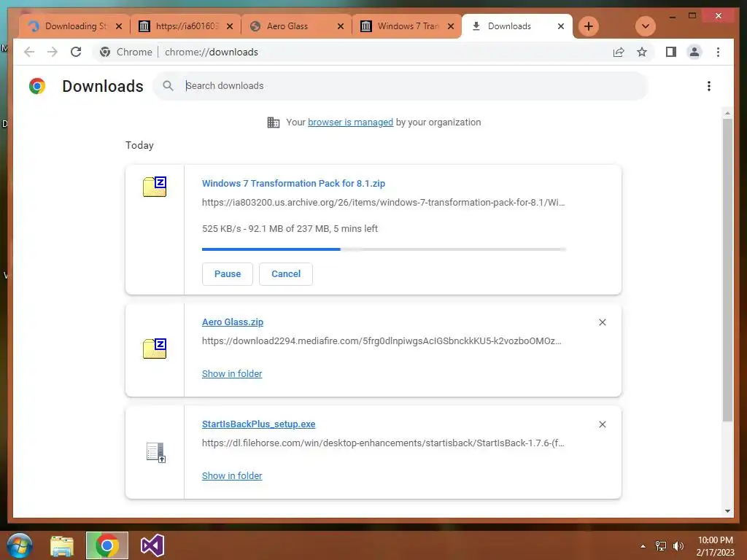Image resolution: width=747 pixels, height=560 pixels.
Task: Click the archive.org source URL text
Action: pyautogui.click(x=384, y=203)
